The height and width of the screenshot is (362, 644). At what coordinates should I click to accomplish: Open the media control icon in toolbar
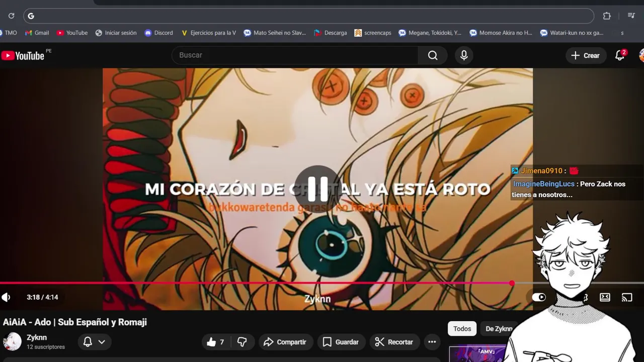(631, 16)
